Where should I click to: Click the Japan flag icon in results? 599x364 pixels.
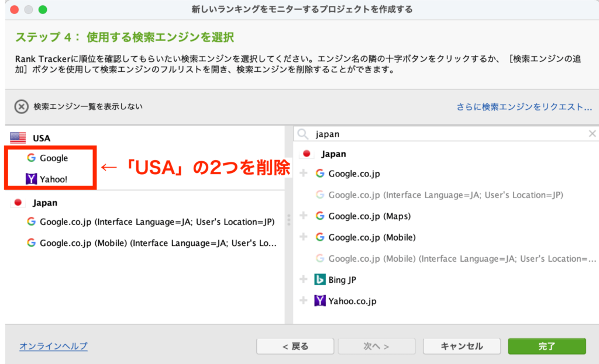coord(305,154)
